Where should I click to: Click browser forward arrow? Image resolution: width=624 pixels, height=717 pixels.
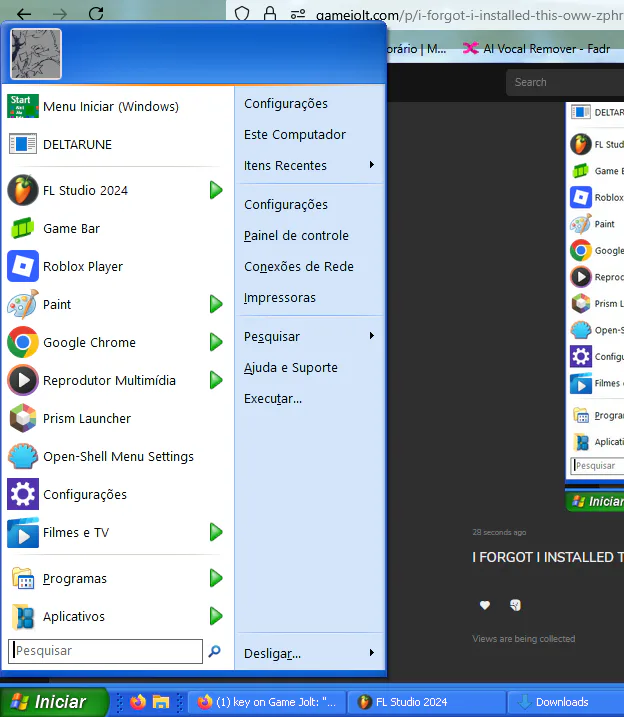[x=60, y=14]
